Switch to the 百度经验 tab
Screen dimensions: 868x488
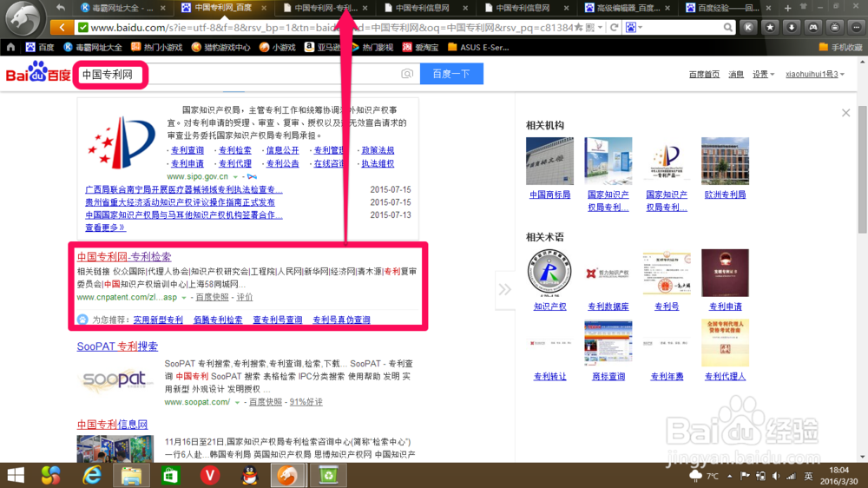coord(728,8)
